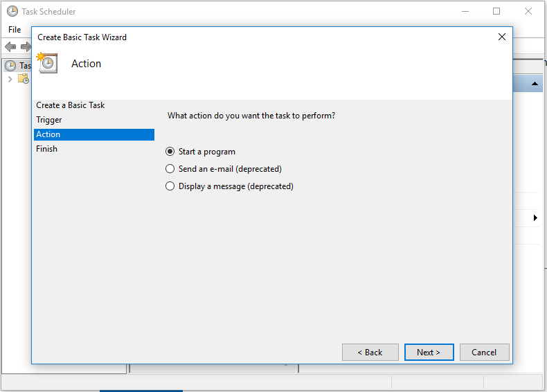Select Task Scheduler root tree clock icon
The image size is (547, 392).
(x=10, y=66)
